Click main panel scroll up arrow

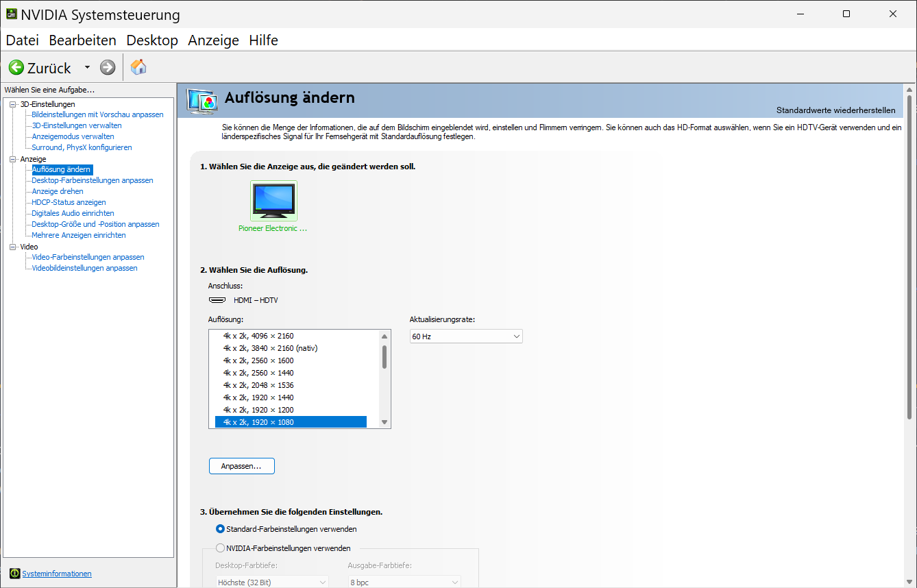tap(909, 89)
